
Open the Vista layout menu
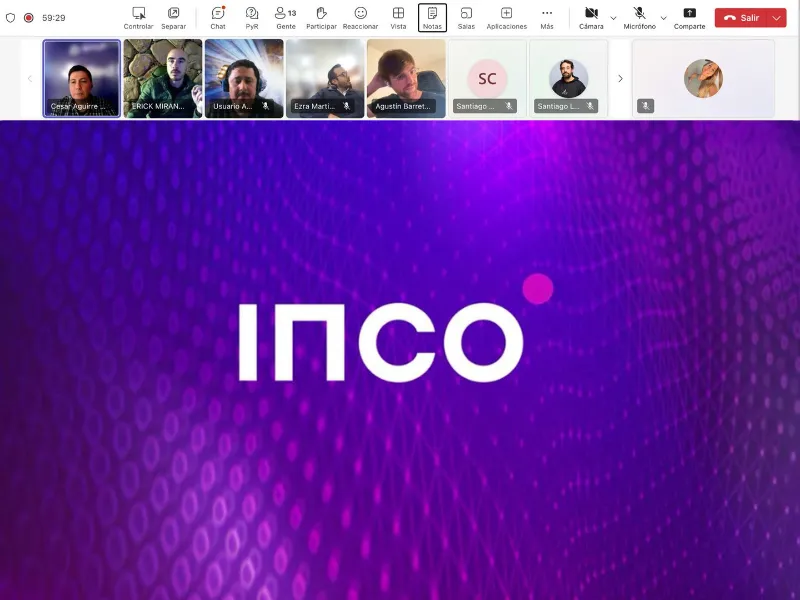(398, 17)
